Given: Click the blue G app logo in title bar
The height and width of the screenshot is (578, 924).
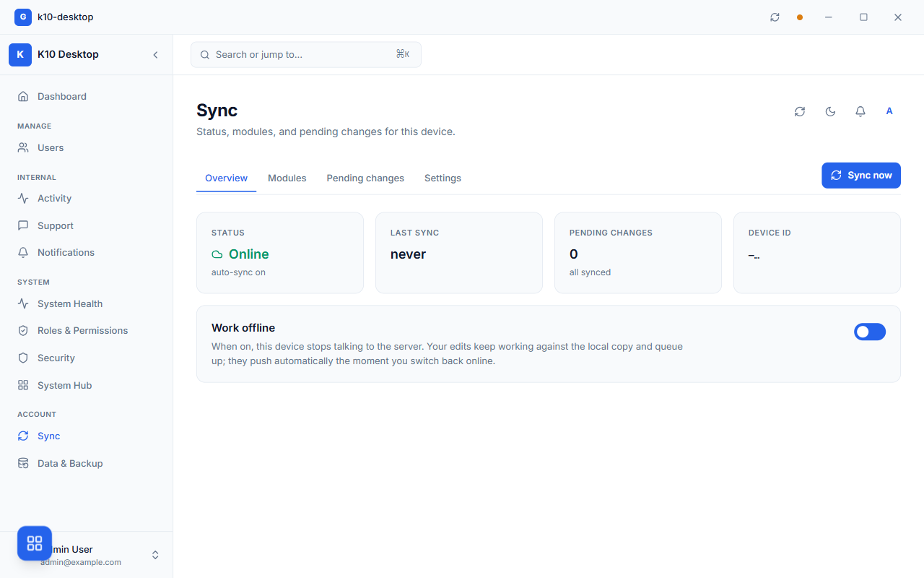Looking at the screenshot, I should click(x=23, y=17).
